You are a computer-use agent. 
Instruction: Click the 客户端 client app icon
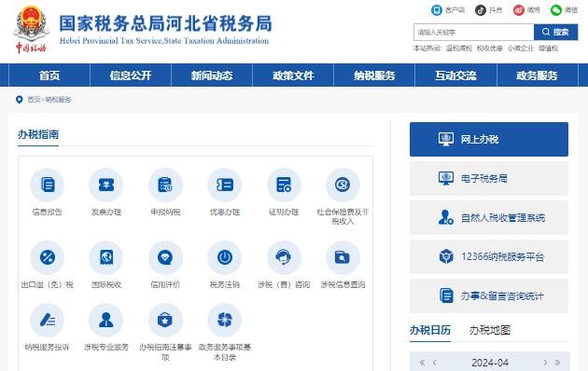click(x=437, y=10)
